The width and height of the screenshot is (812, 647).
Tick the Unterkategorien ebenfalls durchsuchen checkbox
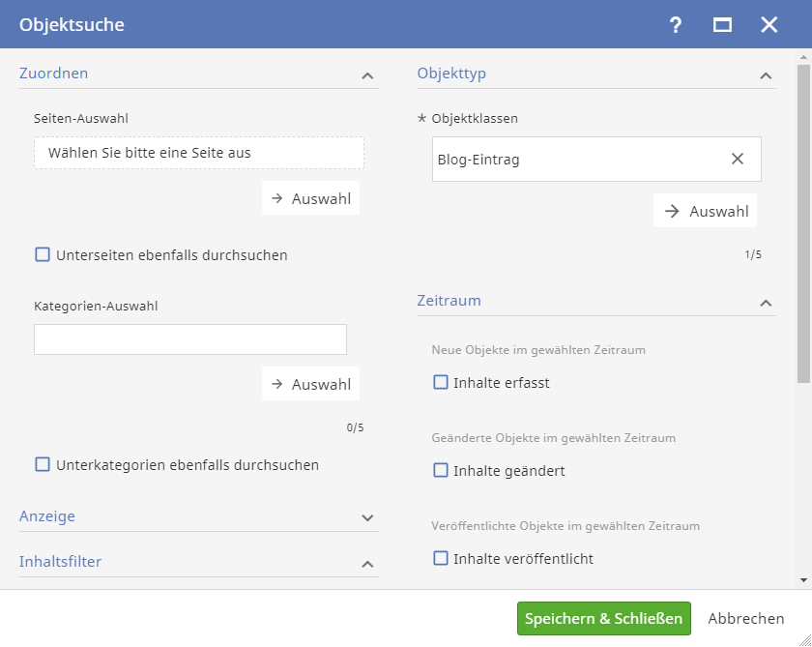click(x=43, y=464)
